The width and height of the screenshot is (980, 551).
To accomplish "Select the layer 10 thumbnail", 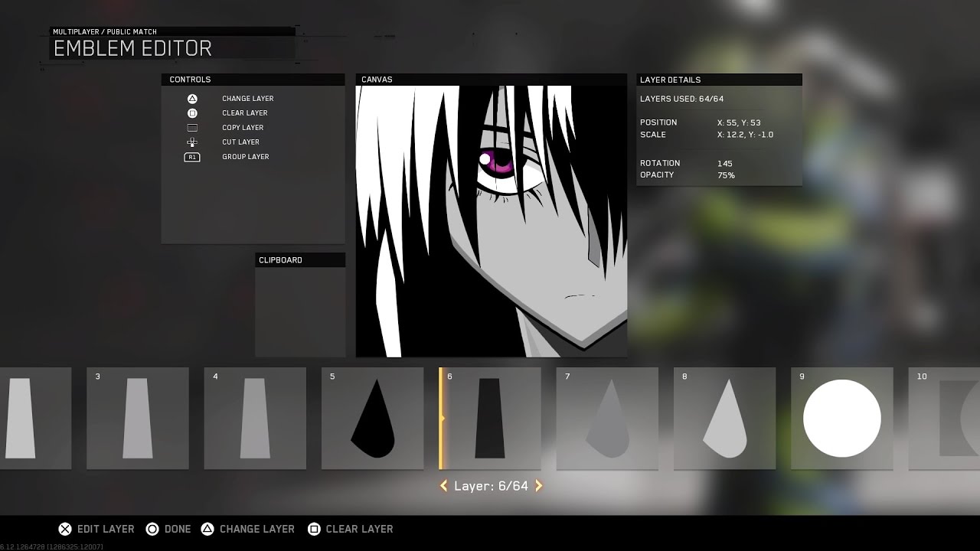I will [944, 419].
